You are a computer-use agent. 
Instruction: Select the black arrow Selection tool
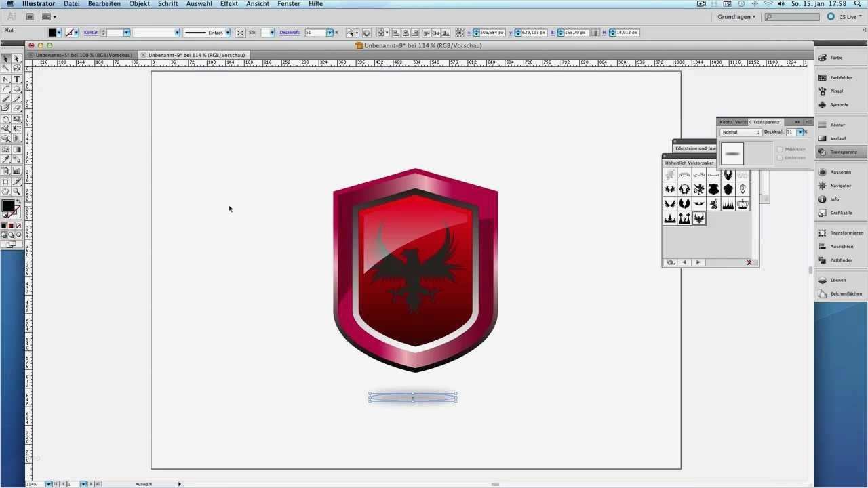[x=6, y=60]
